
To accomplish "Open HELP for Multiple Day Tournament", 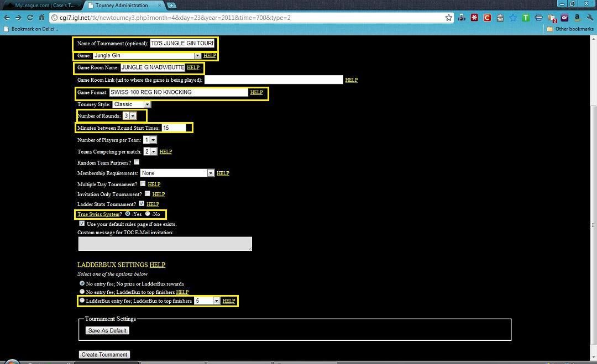I will pos(154,184).
